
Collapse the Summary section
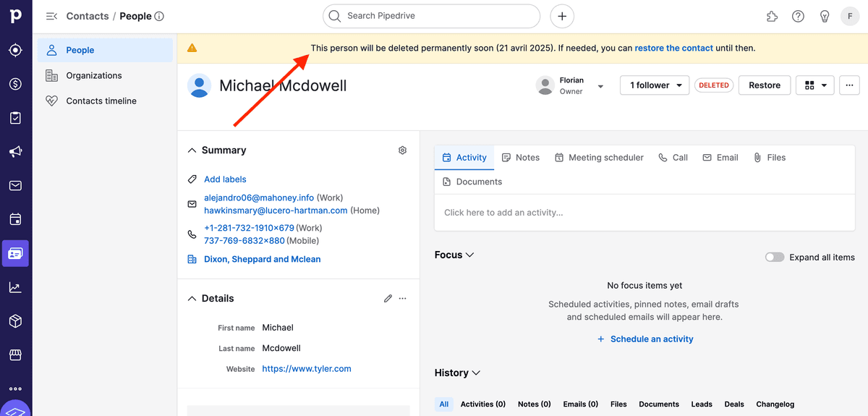192,150
